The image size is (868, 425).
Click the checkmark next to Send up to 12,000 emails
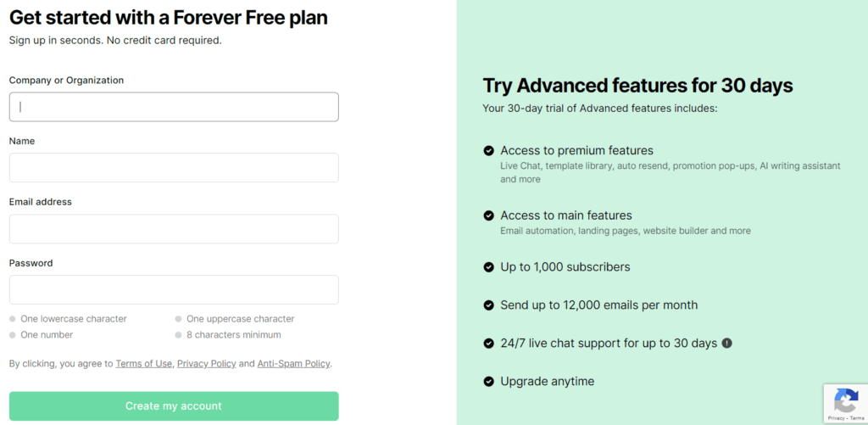[489, 305]
